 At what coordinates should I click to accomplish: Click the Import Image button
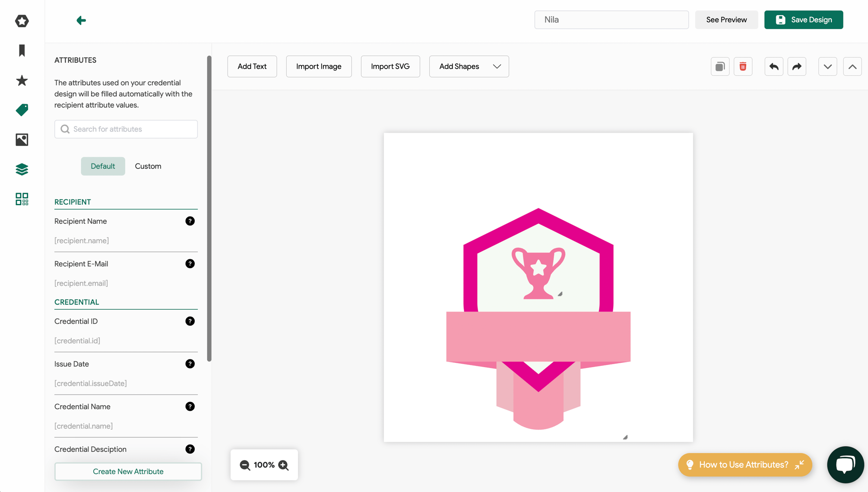tap(319, 67)
